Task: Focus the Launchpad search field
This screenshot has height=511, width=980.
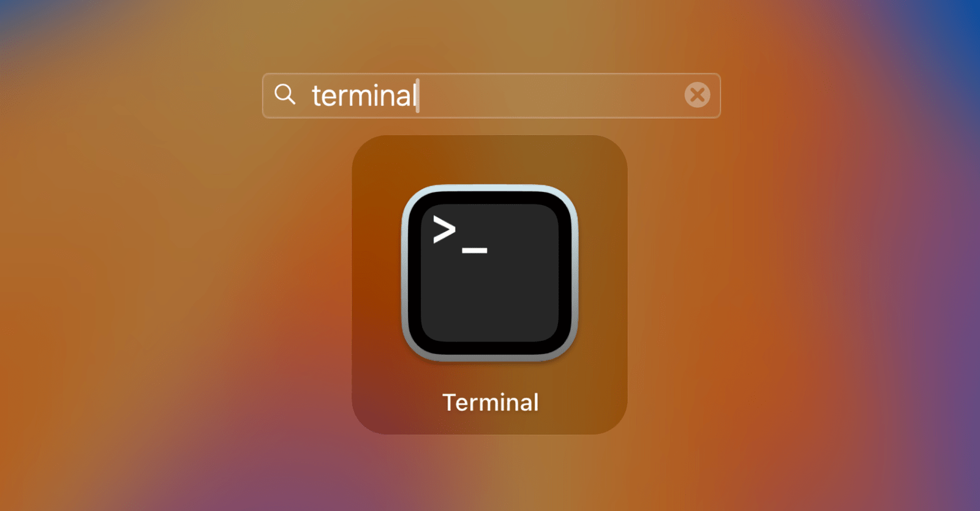Action: pyautogui.click(x=491, y=95)
